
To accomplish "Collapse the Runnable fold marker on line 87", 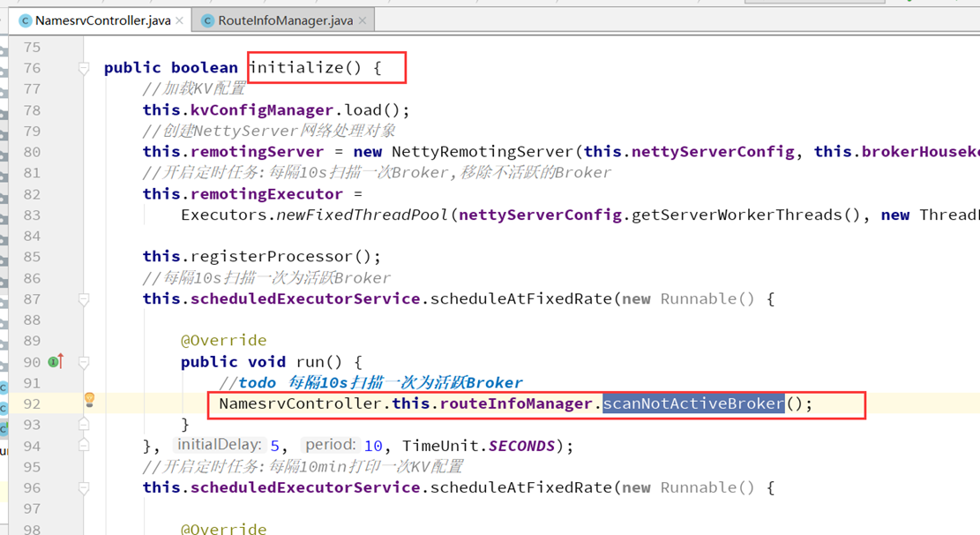I will [84, 299].
